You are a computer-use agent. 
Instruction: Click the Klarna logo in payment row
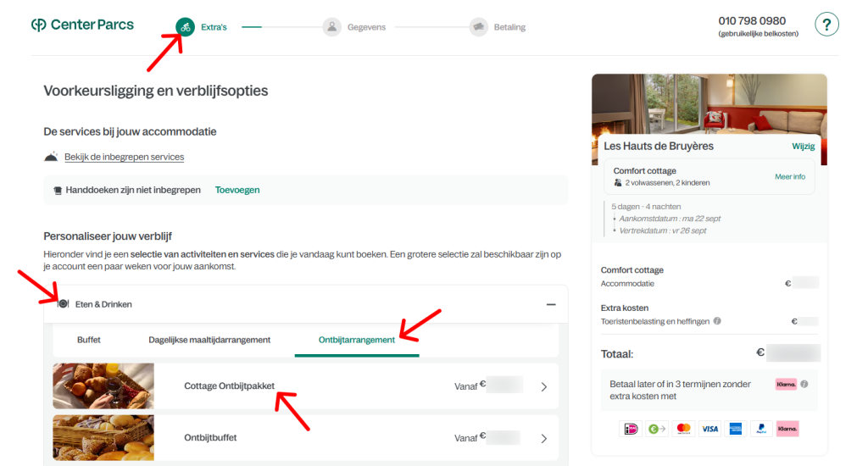coord(787,429)
